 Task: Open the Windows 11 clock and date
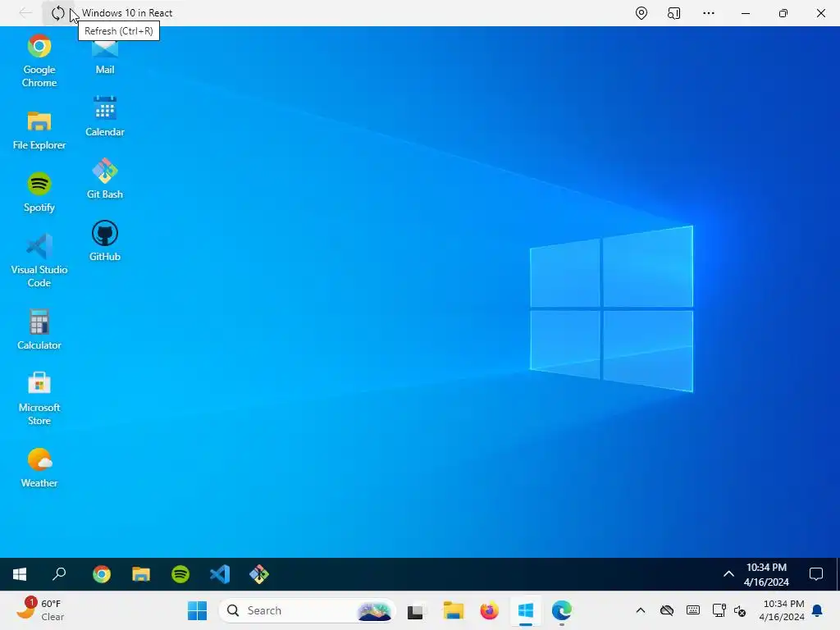[x=782, y=610]
